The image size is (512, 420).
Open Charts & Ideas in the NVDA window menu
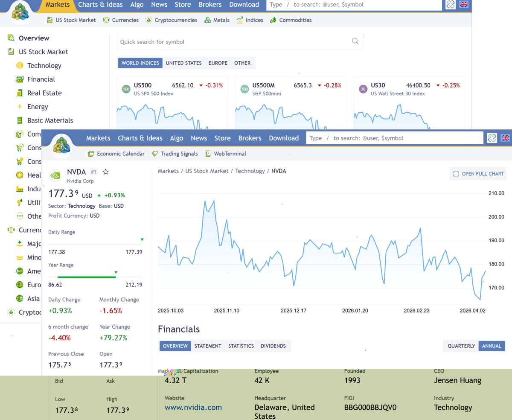pos(140,138)
